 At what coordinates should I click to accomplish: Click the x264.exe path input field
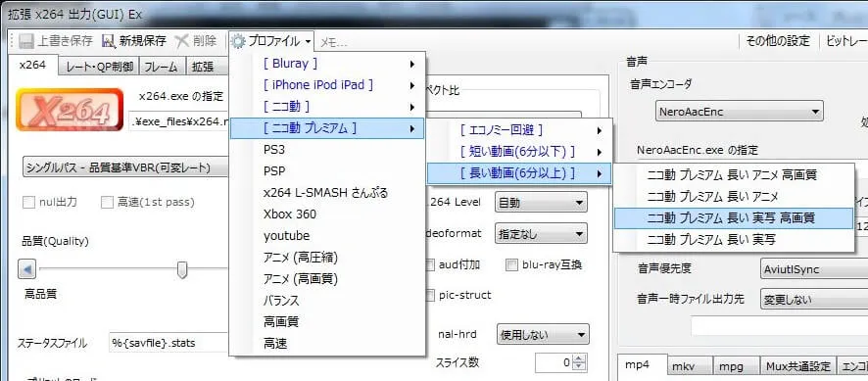pyautogui.click(x=180, y=121)
